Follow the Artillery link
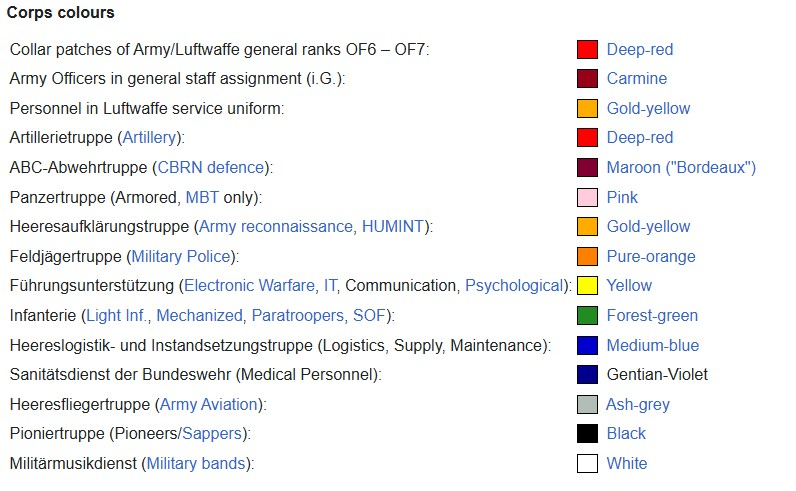This screenshot has width=796, height=491. pyautogui.click(x=149, y=138)
